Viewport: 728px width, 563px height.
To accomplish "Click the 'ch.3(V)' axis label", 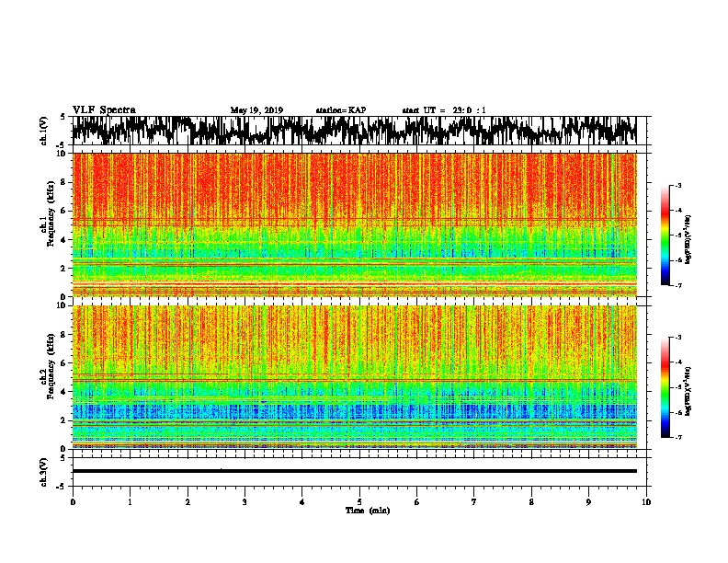I will coord(44,472).
